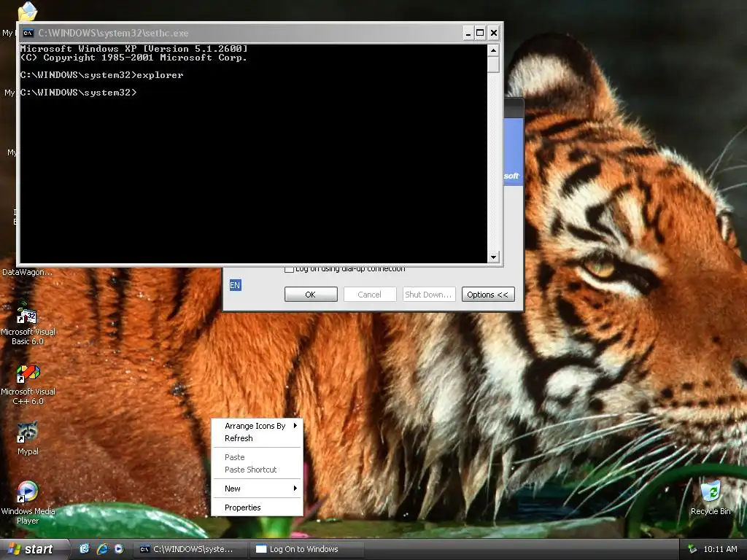This screenshot has height=560, width=747.
Task: Open Properties from the desktop context menu
Action: click(x=257, y=507)
